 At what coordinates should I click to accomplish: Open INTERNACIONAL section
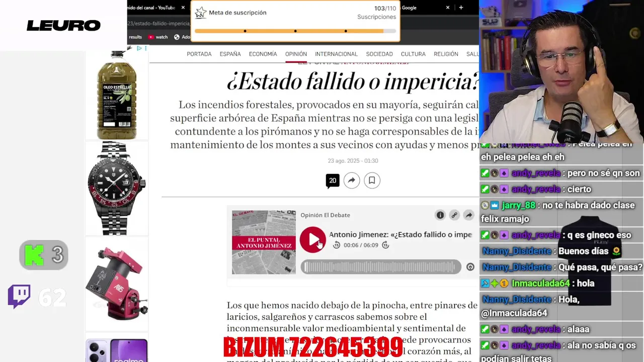click(336, 54)
